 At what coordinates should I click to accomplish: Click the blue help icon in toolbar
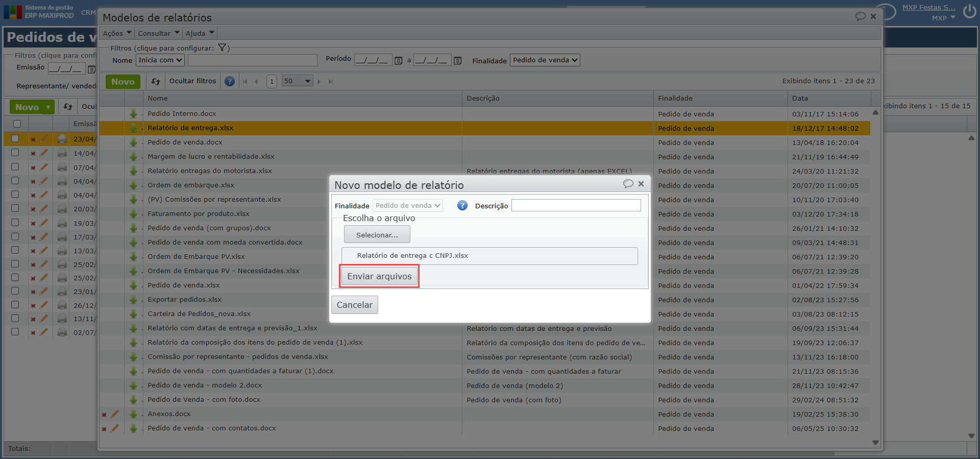pos(230,82)
